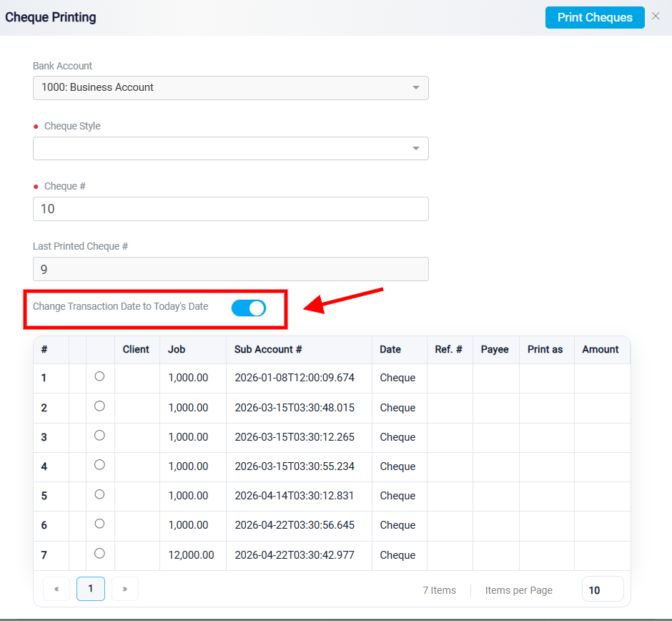Click the 7 Items count text
This screenshot has height=621, width=672.
click(439, 590)
